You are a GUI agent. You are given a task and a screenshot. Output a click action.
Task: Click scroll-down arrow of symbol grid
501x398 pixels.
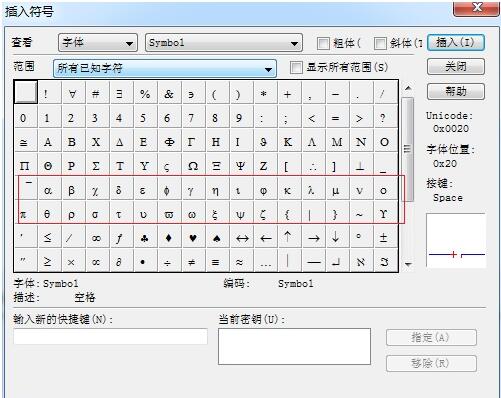[408, 264]
